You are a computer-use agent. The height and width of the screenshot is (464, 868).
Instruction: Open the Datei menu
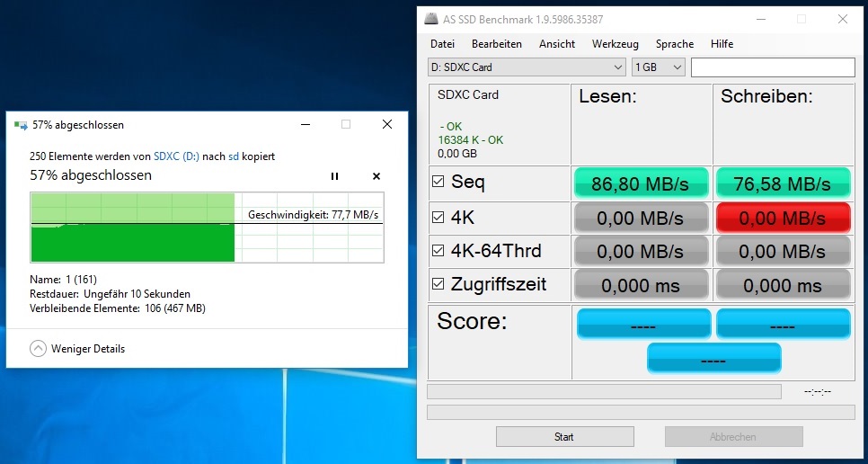tap(442, 44)
